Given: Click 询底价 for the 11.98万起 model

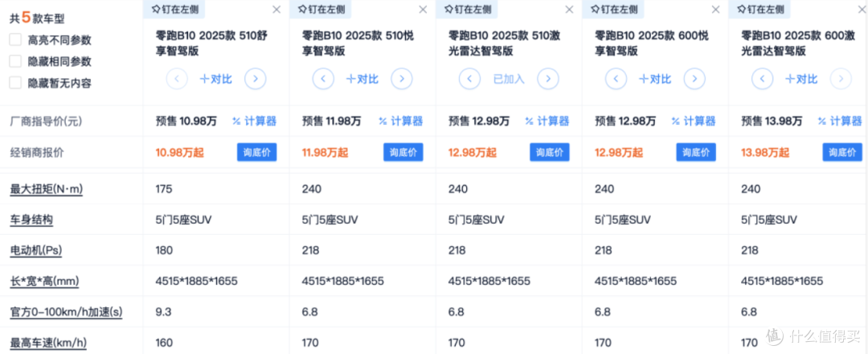Looking at the screenshot, I should [403, 152].
